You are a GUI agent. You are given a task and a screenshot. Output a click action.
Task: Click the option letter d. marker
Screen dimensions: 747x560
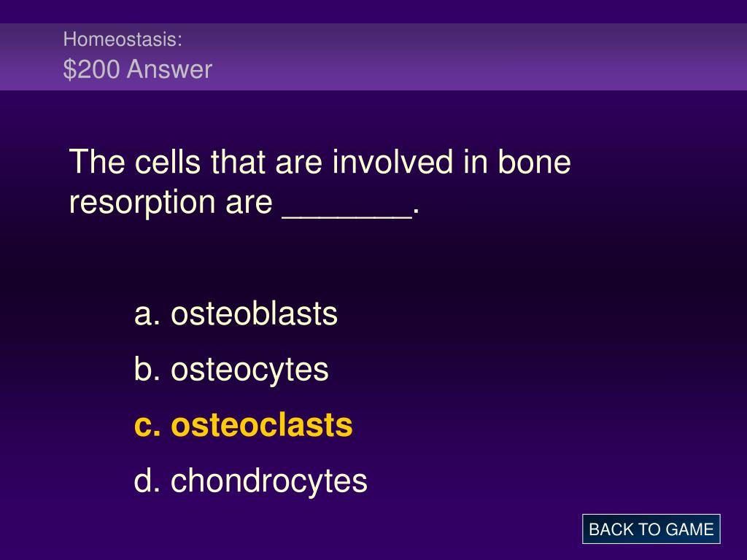[147, 481]
